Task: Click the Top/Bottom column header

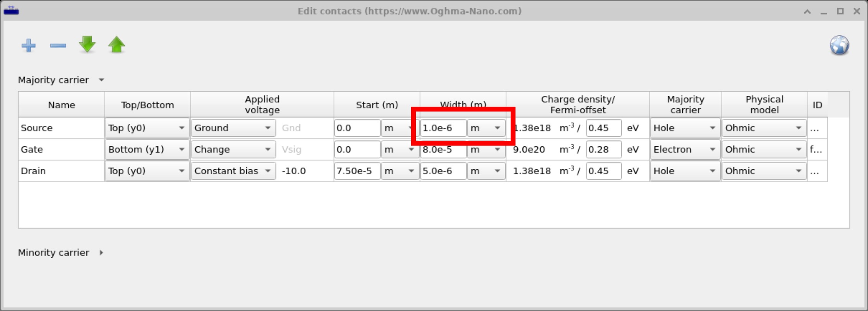Action: click(x=147, y=105)
